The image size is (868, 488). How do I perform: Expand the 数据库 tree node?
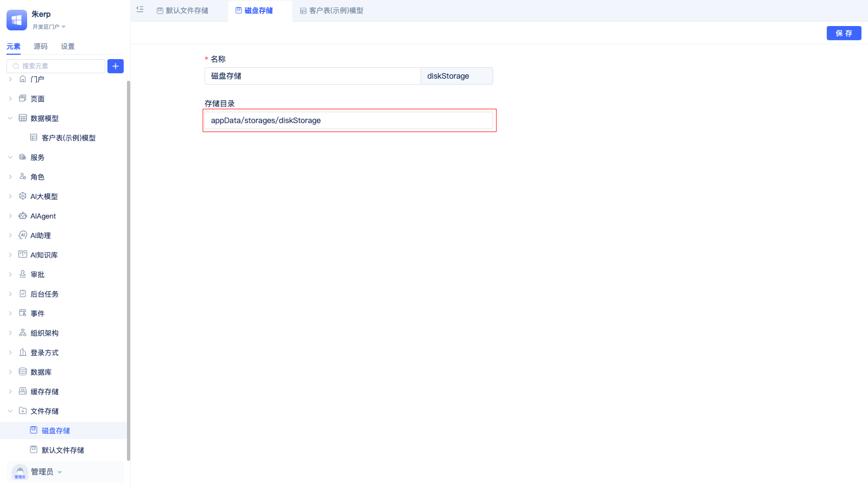pyautogui.click(x=10, y=372)
